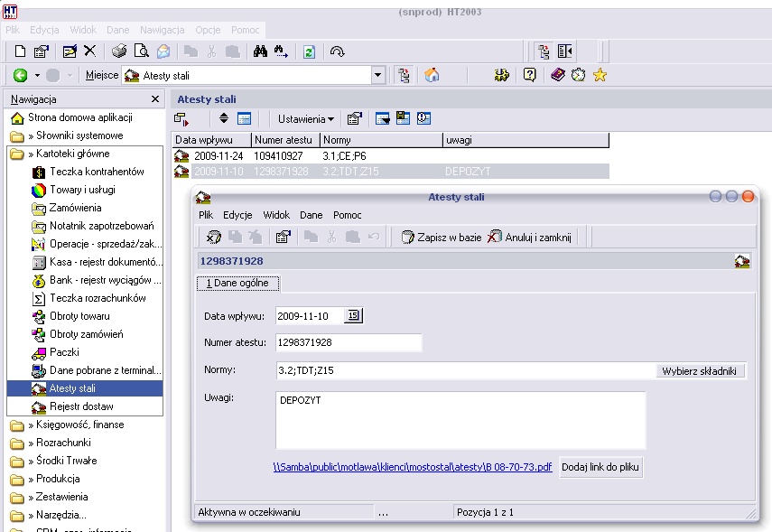This screenshot has width=772, height=532.
Task: Open the Samba PDF file link
Action: tap(413, 467)
